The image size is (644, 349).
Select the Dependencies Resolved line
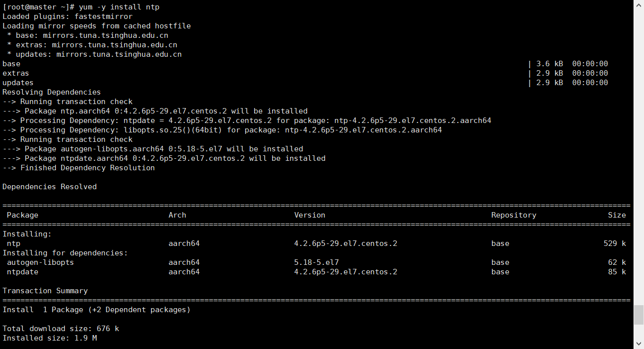[49, 186]
